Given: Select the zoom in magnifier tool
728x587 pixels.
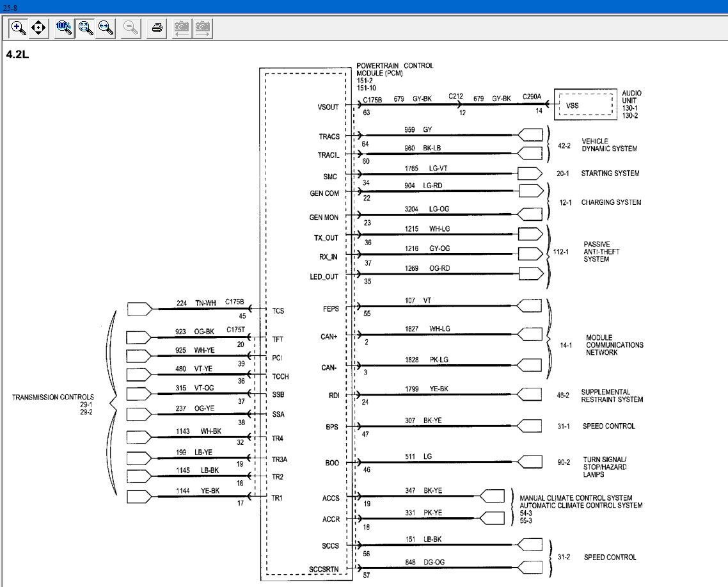Looking at the screenshot, I should [18, 28].
